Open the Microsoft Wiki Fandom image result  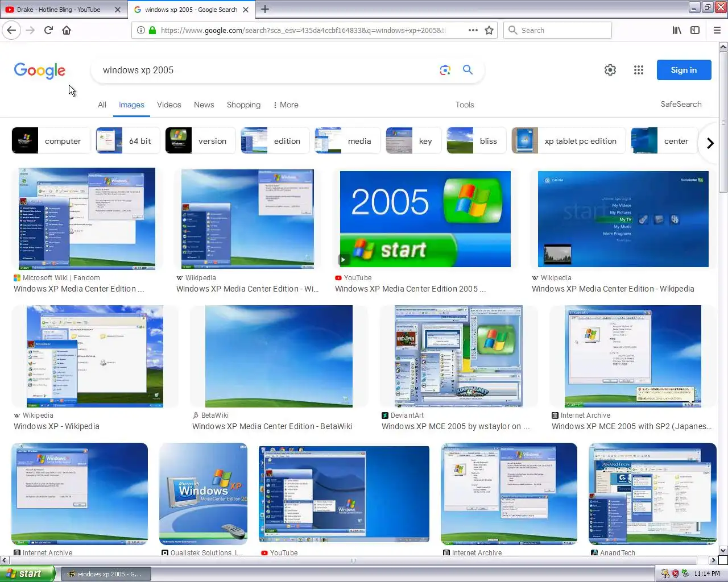tap(86, 218)
